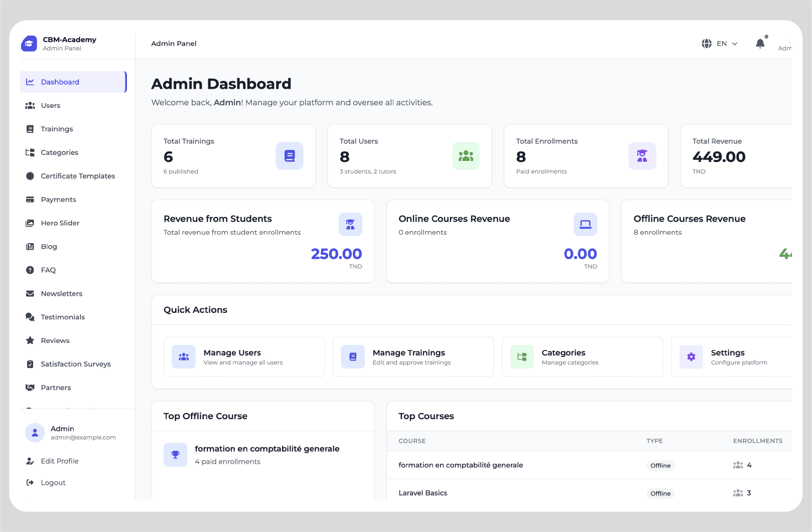Open the EN language dropdown
Image resolution: width=812 pixels, height=532 pixels.
[727, 44]
